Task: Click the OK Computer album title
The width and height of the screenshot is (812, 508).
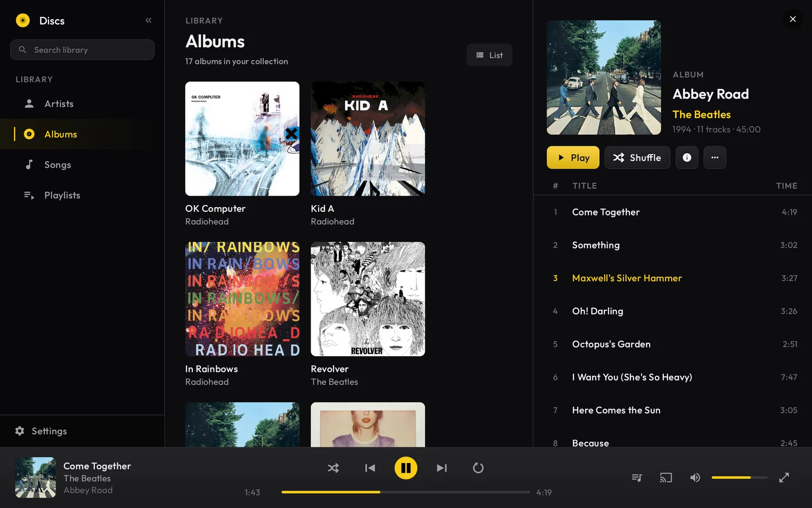Action: pyautogui.click(x=215, y=208)
